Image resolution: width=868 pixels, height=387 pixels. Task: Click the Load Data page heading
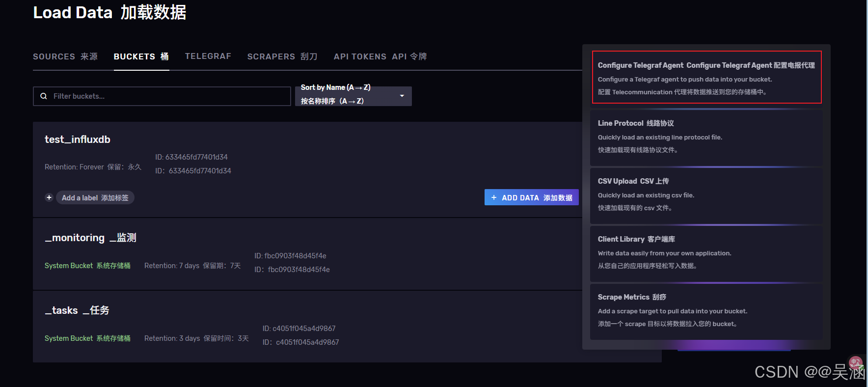[x=109, y=12]
